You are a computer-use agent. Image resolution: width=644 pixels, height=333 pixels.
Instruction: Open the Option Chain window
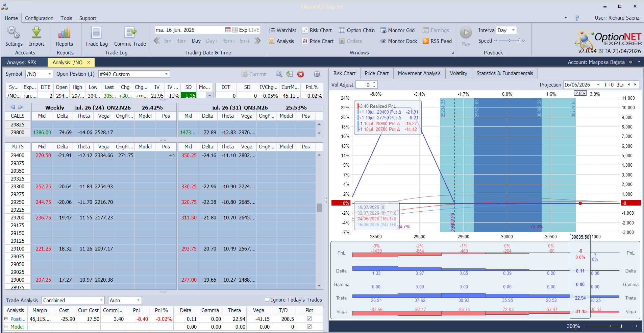point(357,30)
